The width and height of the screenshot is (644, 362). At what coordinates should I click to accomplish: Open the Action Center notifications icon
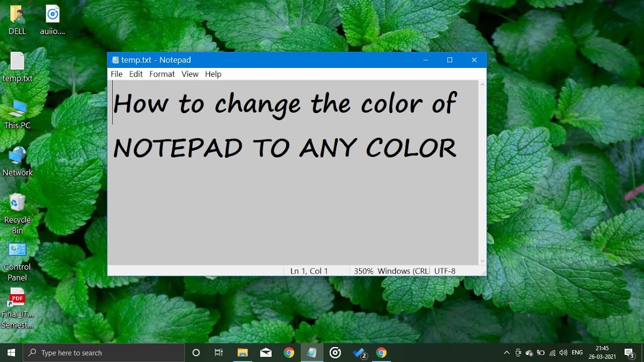pyautogui.click(x=629, y=352)
